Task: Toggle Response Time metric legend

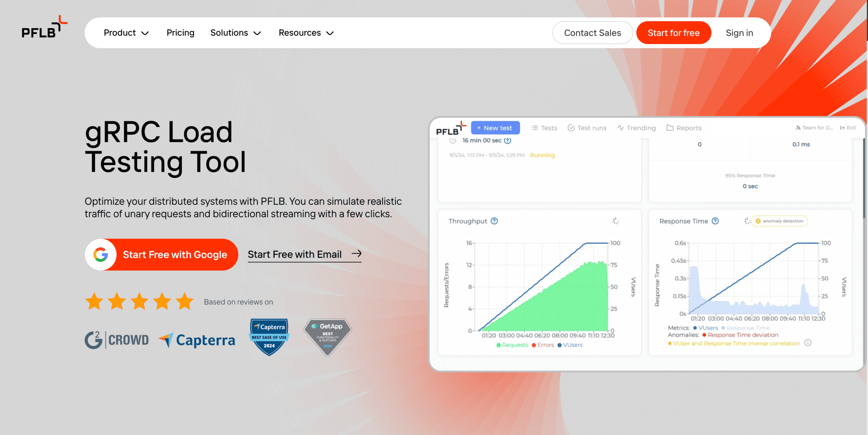Action: tap(745, 328)
